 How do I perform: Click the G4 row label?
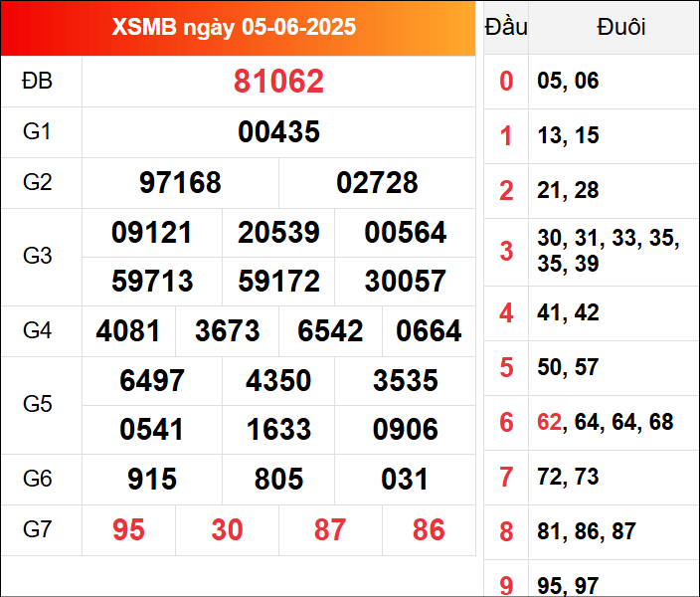(x=38, y=330)
